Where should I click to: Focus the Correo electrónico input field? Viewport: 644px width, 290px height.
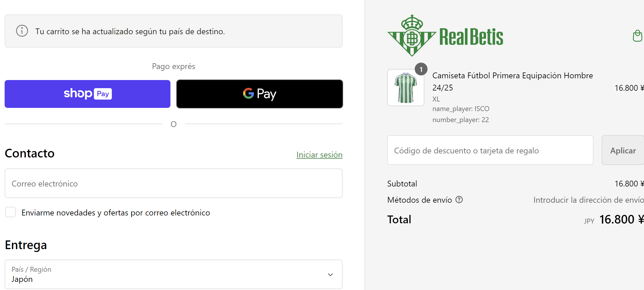[174, 183]
